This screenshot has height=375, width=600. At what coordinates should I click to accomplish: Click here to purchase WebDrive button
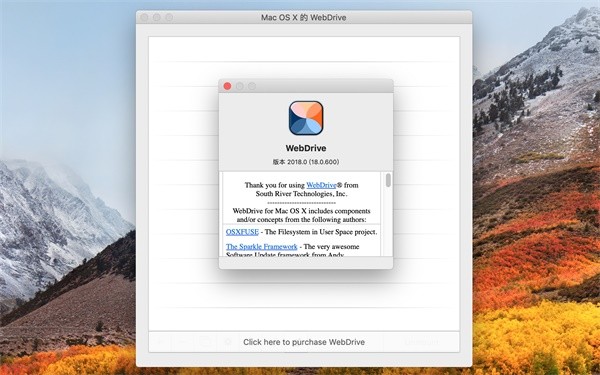[x=304, y=342]
